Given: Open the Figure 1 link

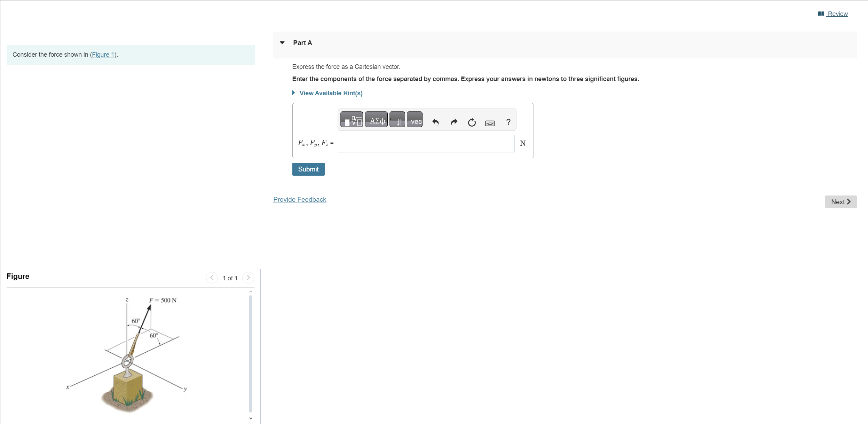Looking at the screenshot, I should 103,55.
